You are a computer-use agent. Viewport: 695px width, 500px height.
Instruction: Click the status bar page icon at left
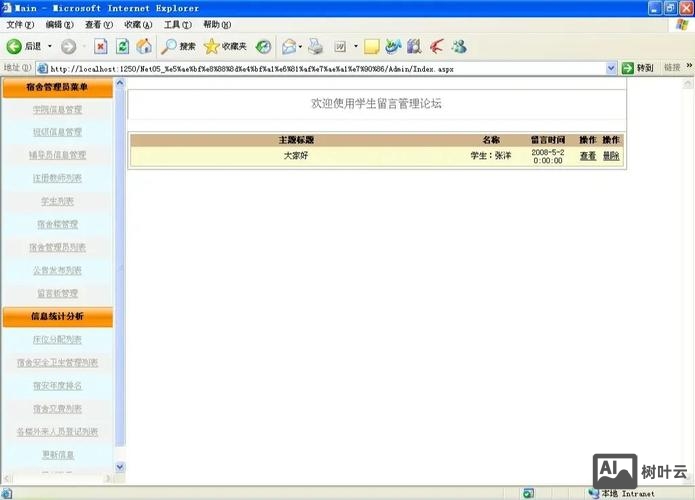pos(7,493)
